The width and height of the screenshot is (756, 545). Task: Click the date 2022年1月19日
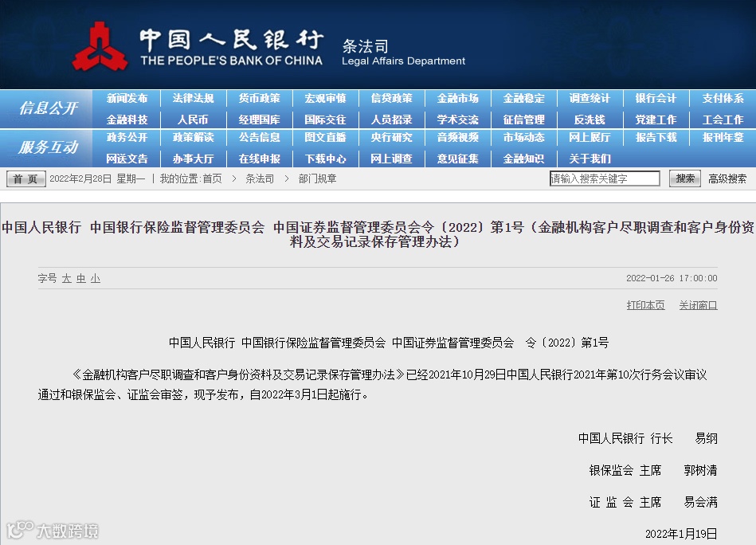[681, 534]
